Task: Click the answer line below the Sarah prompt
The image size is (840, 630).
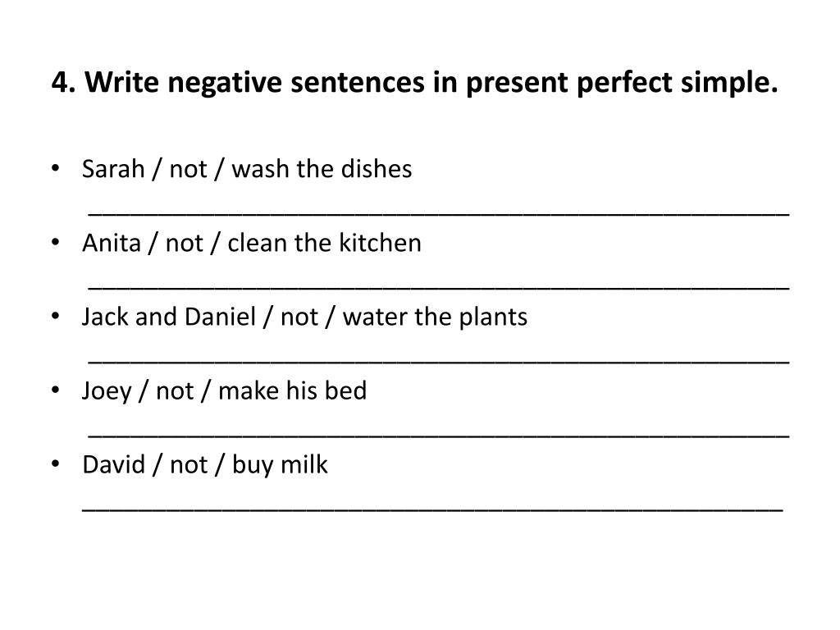Action: click(x=439, y=214)
